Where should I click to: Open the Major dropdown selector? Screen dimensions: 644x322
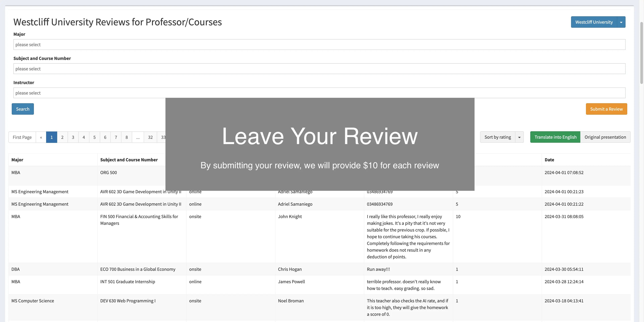point(319,44)
